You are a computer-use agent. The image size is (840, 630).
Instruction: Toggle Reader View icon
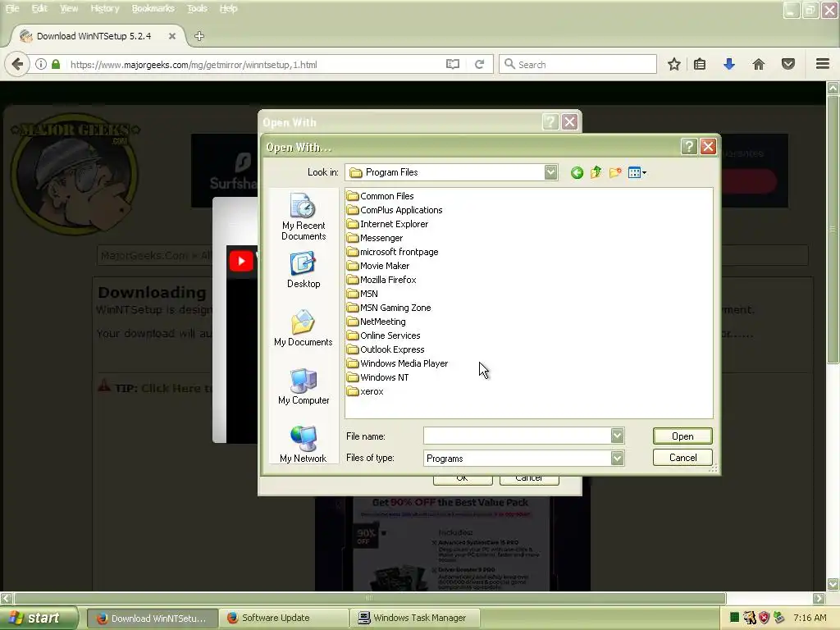click(453, 64)
